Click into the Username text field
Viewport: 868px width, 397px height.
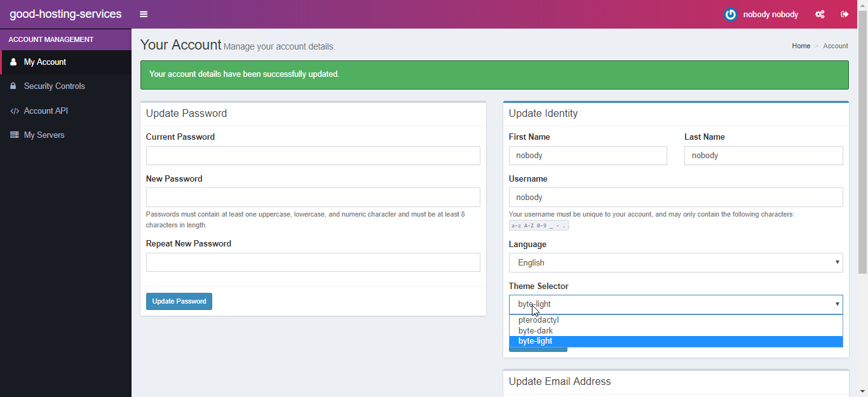click(675, 197)
